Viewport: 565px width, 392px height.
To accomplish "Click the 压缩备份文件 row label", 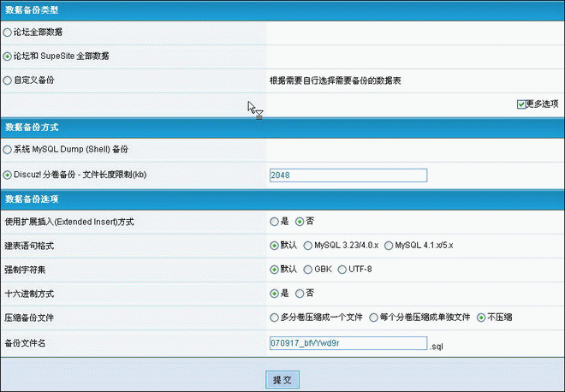I will 29,318.
